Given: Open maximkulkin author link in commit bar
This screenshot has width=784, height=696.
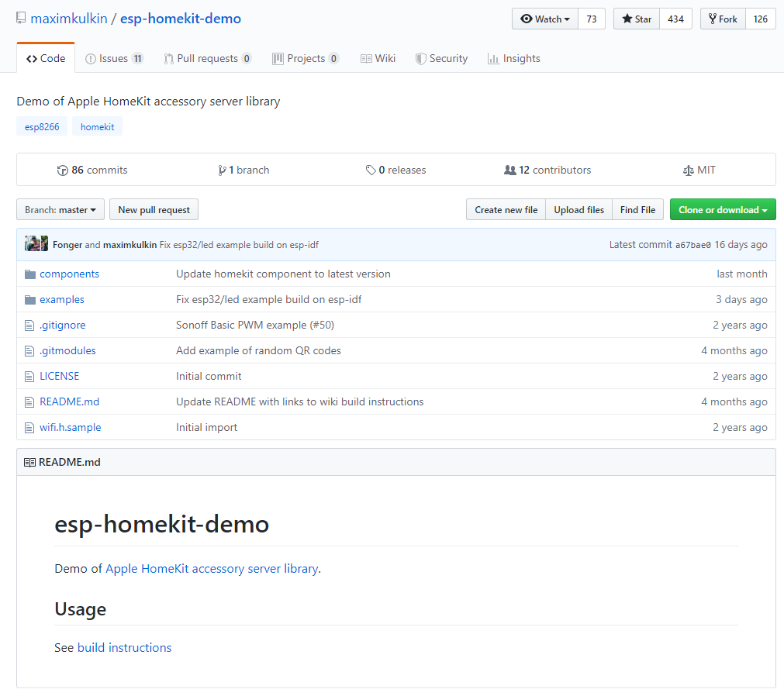Looking at the screenshot, I should pyautogui.click(x=130, y=245).
